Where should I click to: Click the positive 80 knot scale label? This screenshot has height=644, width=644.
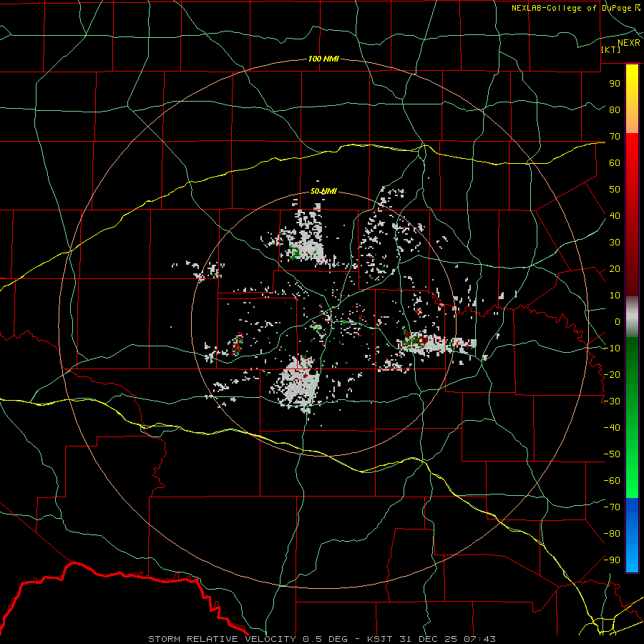[x=615, y=110]
